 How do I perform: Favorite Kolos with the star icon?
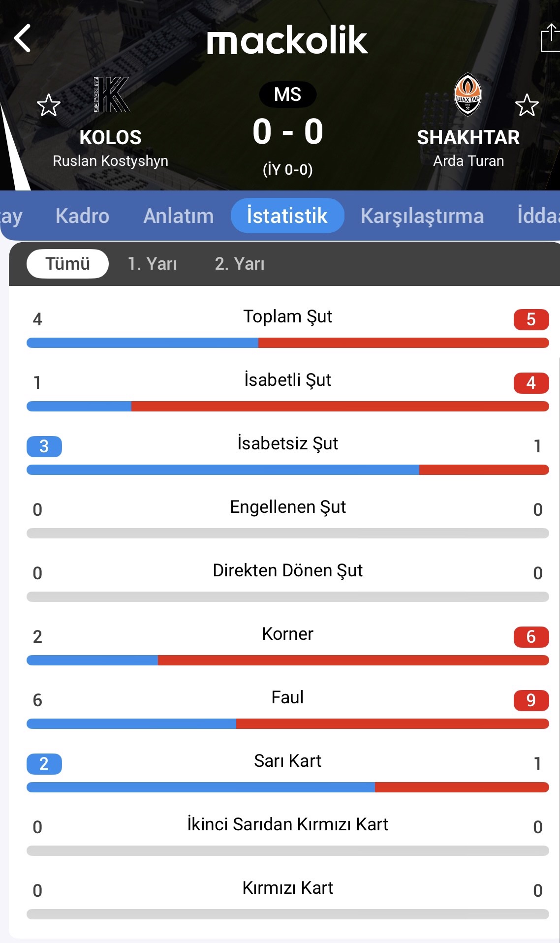[x=49, y=105]
